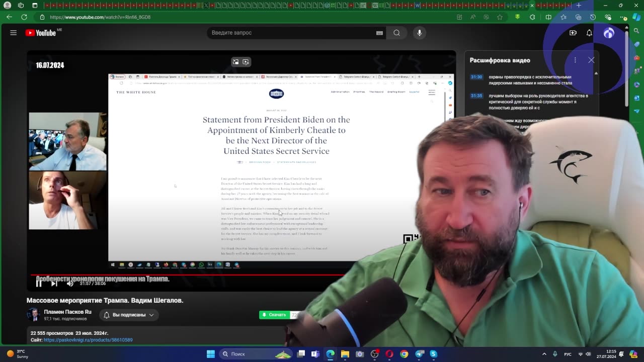Open the green download extension icon
This screenshot has width=644, height=362.
[517, 17]
